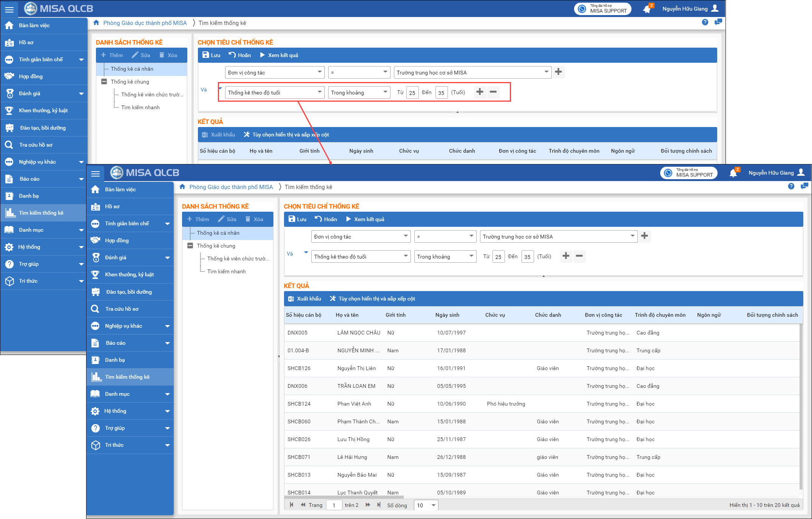Screen dimensions: 812x519
Task: Click the Từ age input field
Action: (499, 257)
